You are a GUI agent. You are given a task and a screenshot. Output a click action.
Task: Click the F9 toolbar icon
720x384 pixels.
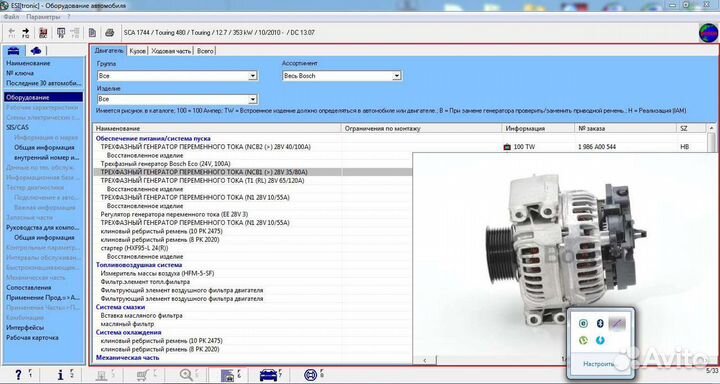[x=61, y=33]
